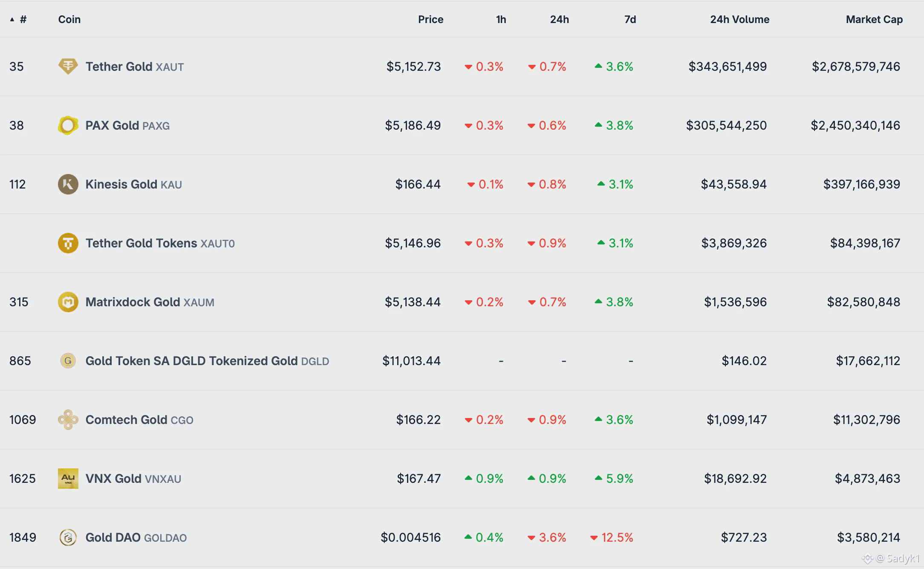Click the Gold Token SA DGLD icon
Viewport: 924px width, 569px height.
pos(68,361)
